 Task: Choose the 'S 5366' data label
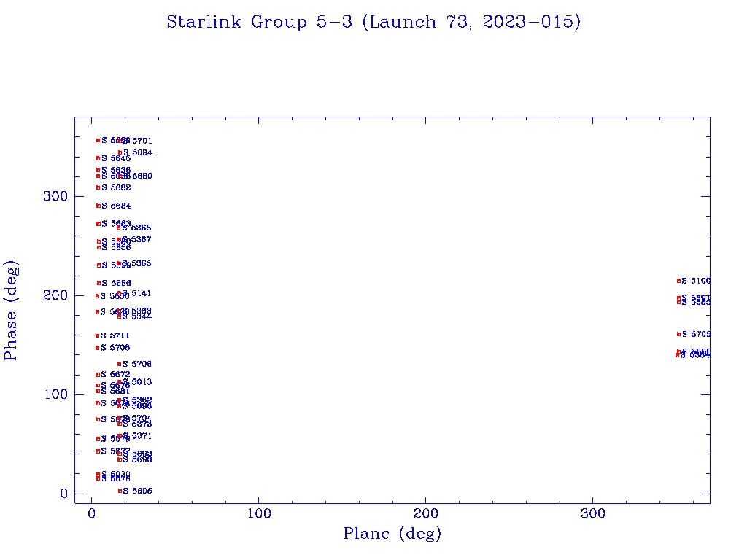point(136,228)
